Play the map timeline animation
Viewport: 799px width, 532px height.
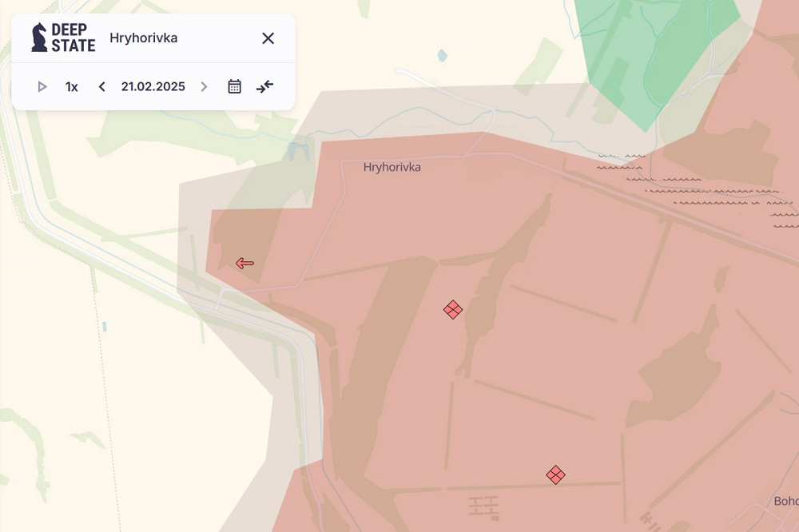[x=42, y=86]
